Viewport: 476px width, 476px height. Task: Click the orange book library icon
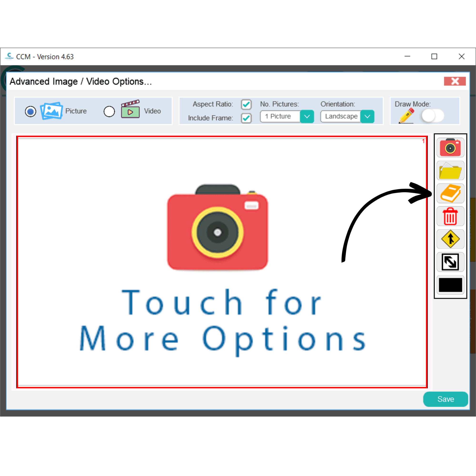point(450,193)
